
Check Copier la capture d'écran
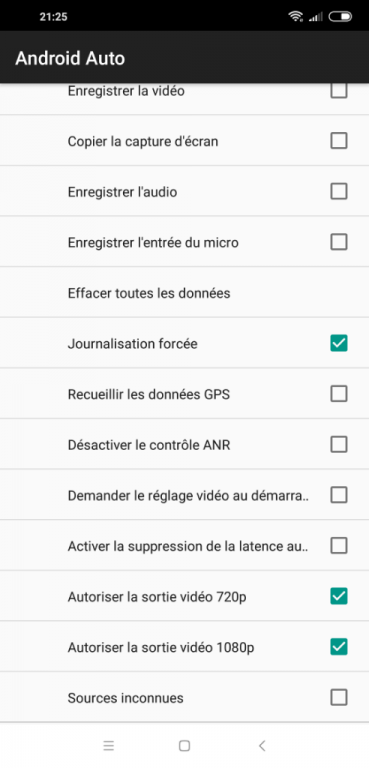pos(339,141)
